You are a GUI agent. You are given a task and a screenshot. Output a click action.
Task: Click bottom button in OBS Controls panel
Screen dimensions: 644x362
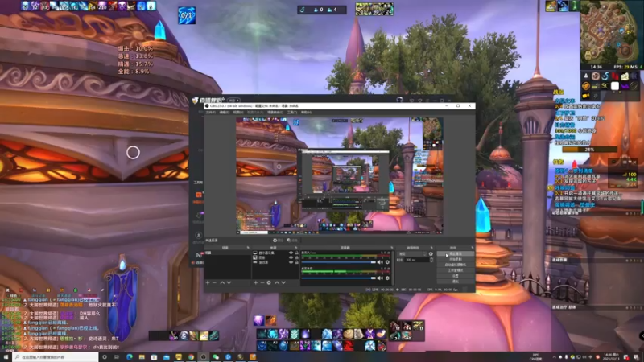[456, 282]
